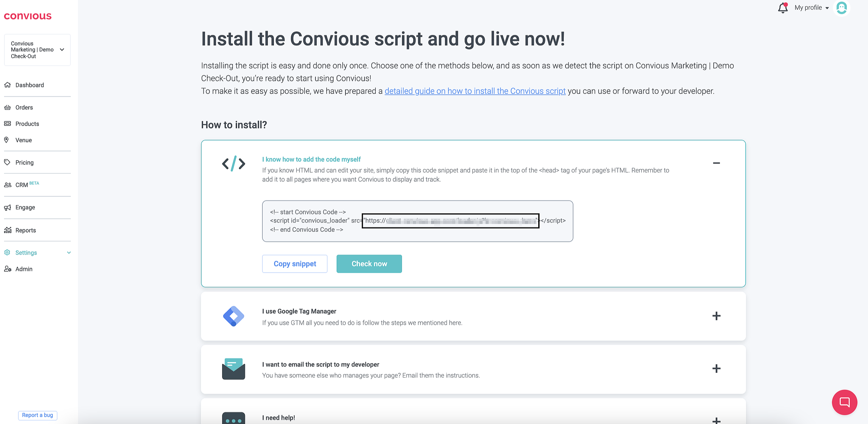Expand the email script to developer section

pyautogui.click(x=716, y=369)
